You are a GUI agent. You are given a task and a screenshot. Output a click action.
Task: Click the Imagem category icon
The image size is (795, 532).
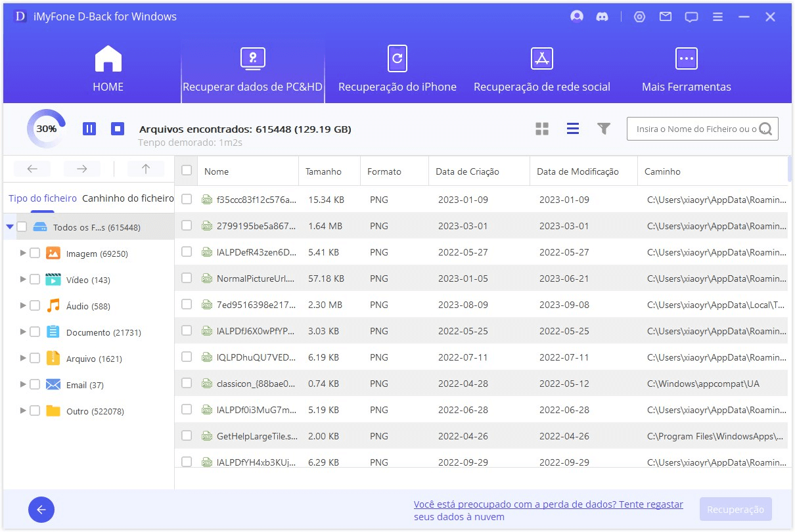click(x=53, y=254)
